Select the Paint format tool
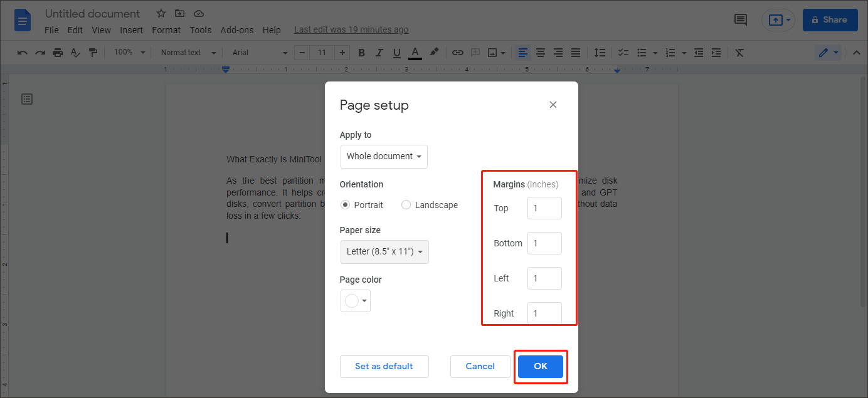The image size is (868, 398). click(x=93, y=52)
